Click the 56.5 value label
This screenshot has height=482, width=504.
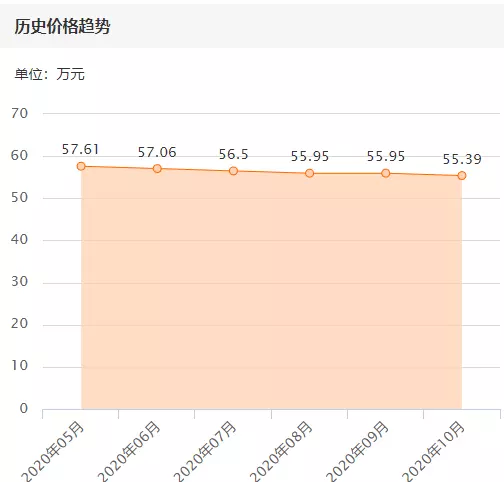[233, 154]
